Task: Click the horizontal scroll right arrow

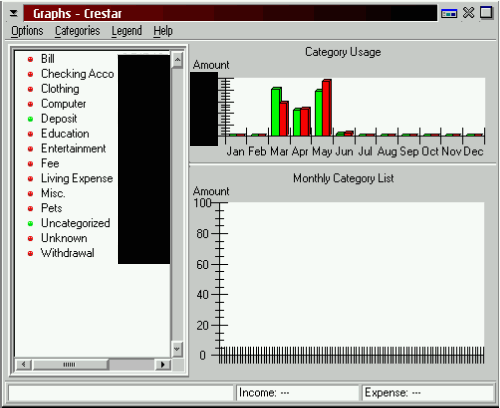Action: tap(163, 364)
